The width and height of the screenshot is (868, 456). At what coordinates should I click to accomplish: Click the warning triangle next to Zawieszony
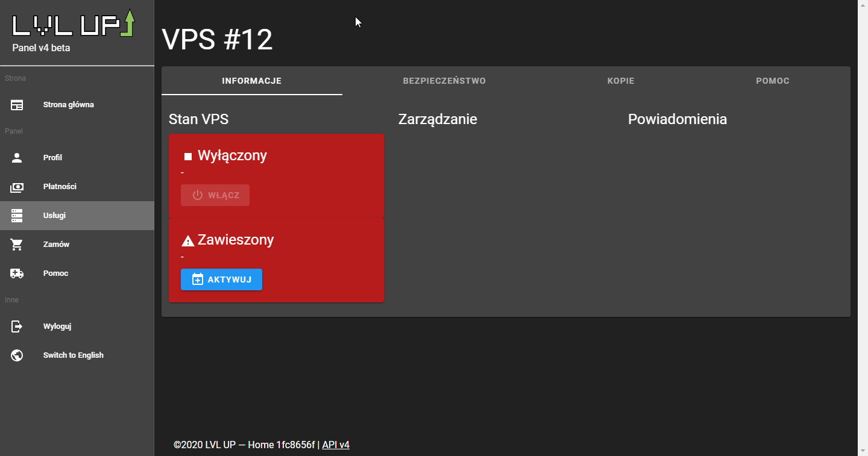pyautogui.click(x=188, y=241)
